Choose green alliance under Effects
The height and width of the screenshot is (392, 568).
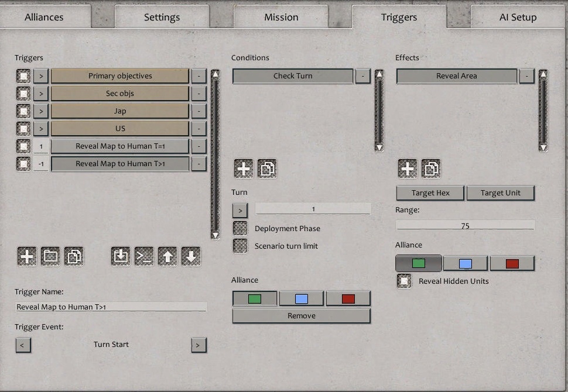[419, 263]
